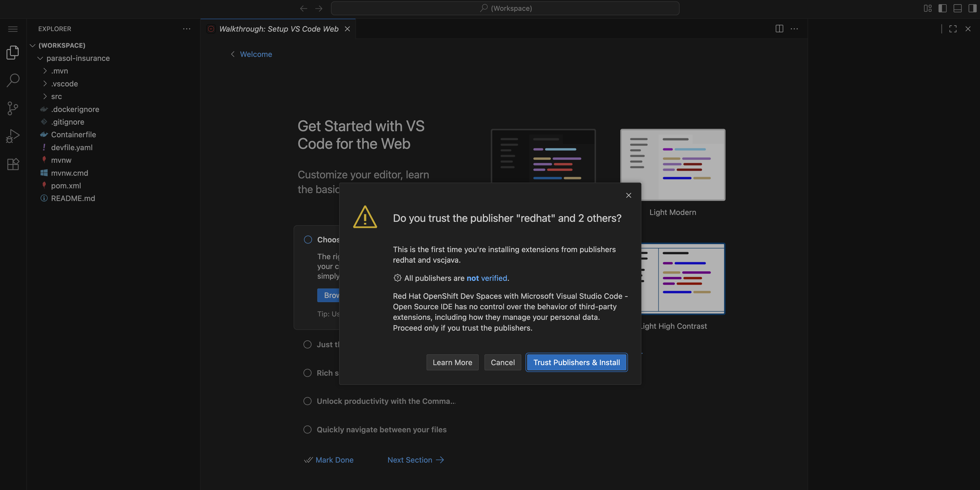Open Explorer views and more actions menu
Screen dimensions: 980x490
point(186,29)
